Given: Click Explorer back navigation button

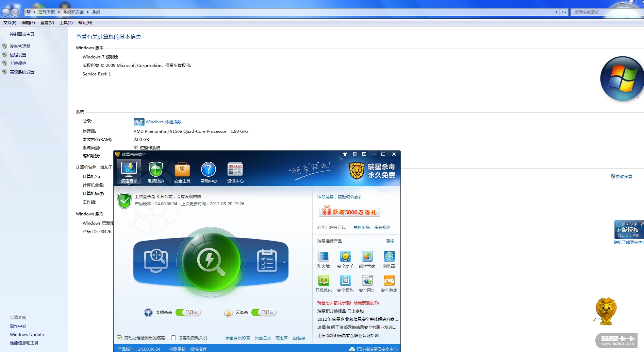Looking at the screenshot, I should [5, 12].
